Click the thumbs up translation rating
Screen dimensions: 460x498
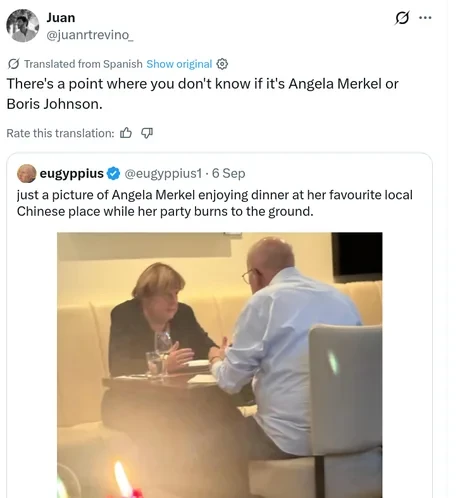[x=126, y=133]
